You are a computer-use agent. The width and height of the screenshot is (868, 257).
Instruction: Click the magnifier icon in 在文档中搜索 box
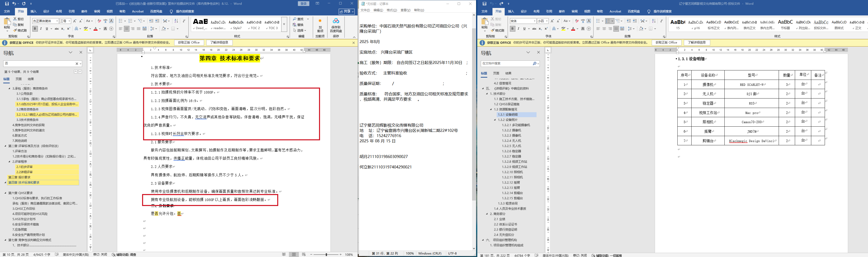click(x=535, y=63)
